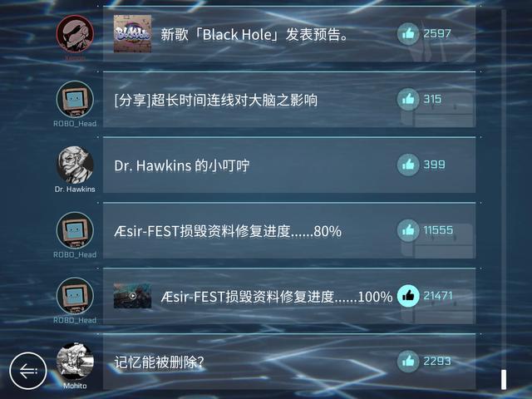Like the 80% repair progress post
Image resolution: width=532 pixels, height=399 pixels.
coord(408,230)
